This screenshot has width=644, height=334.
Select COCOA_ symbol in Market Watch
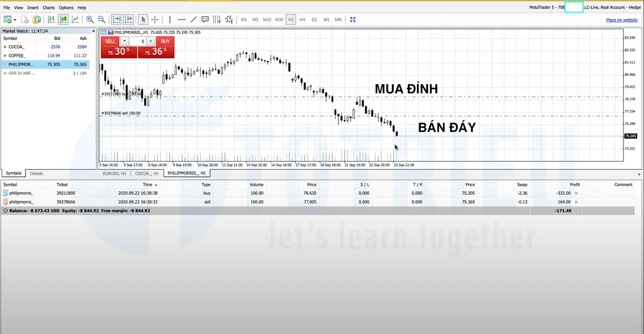(x=45, y=47)
